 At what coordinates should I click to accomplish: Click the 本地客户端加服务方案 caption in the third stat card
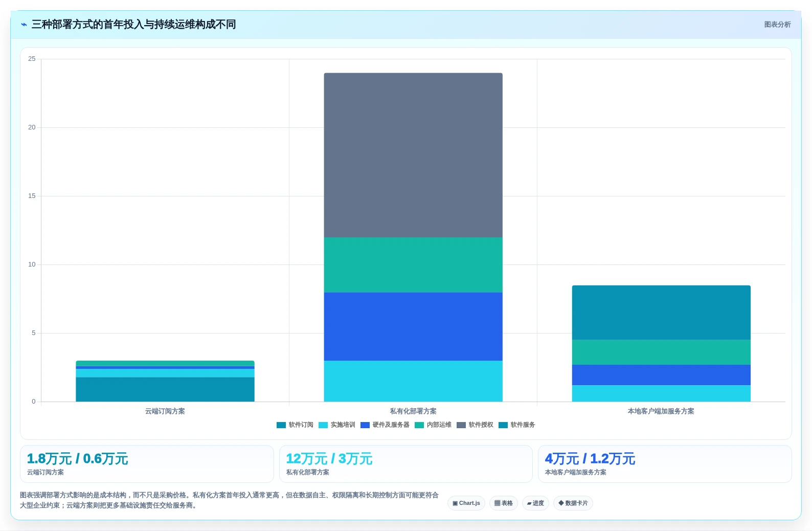point(576,473)
